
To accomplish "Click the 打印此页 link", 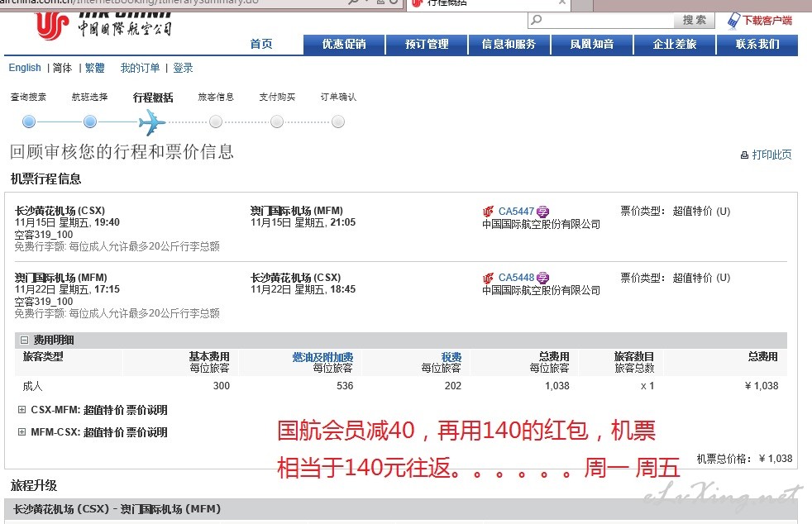I will [x=771, y=155].
